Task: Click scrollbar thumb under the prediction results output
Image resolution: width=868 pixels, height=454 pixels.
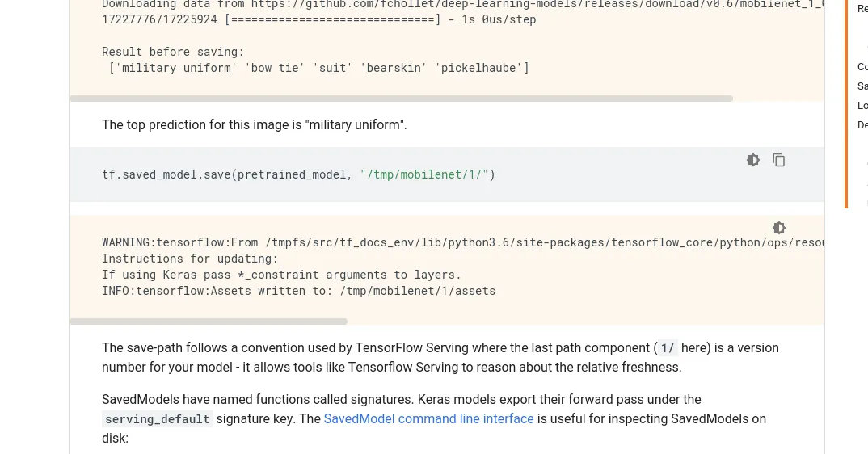Action: click(401, 99)
